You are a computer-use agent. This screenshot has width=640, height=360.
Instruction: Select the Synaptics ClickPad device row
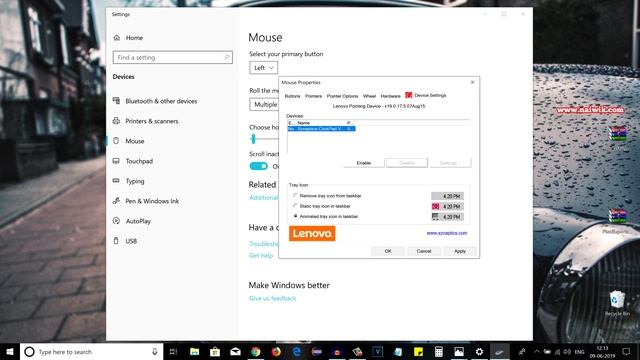tap(321, 129)
